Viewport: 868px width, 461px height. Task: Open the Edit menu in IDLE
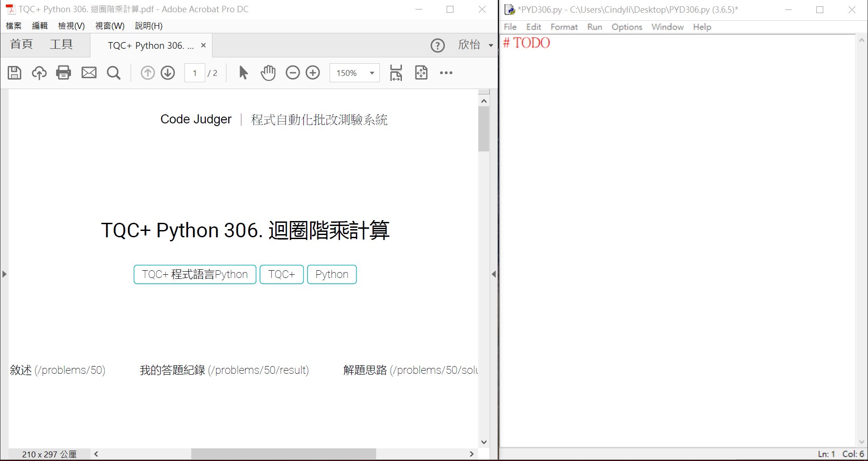pos(533,27)
